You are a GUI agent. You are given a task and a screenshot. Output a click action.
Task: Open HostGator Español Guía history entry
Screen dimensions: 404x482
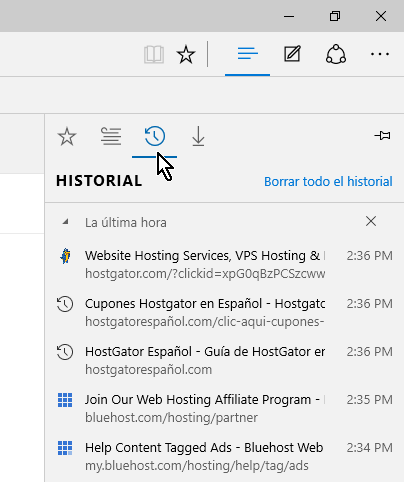point(224,360)
